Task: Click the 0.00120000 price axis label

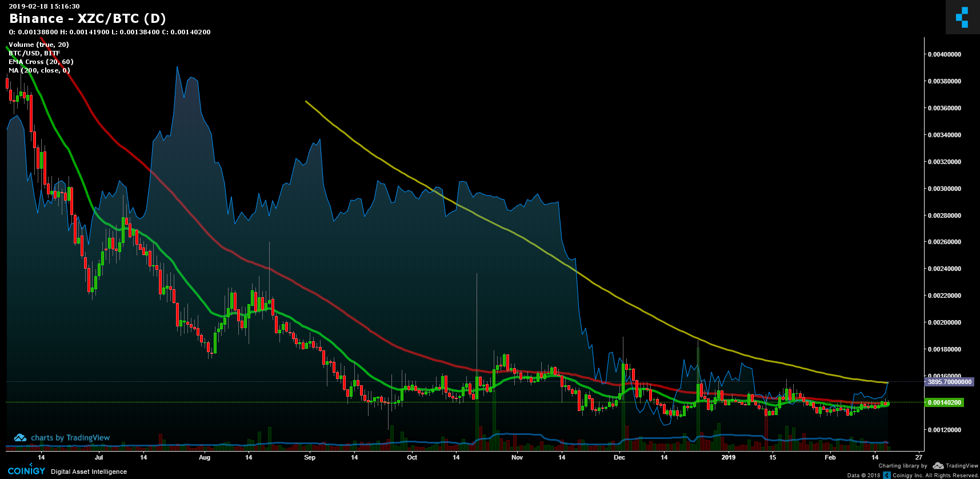Action: pyautogui.click(x=944, y=430)
